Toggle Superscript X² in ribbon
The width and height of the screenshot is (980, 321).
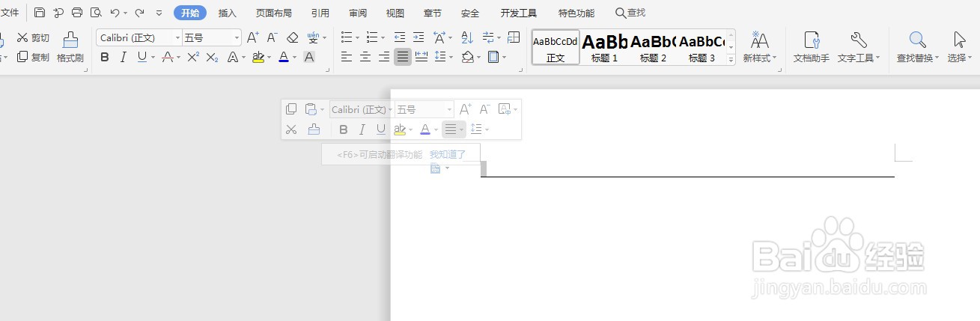(x=193, y=57)
